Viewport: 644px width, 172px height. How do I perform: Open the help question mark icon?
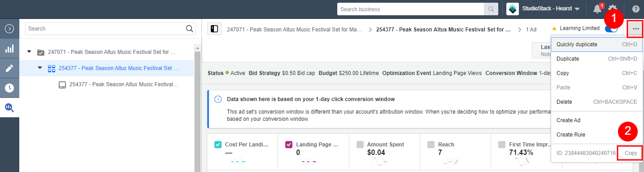click(635, 9)
